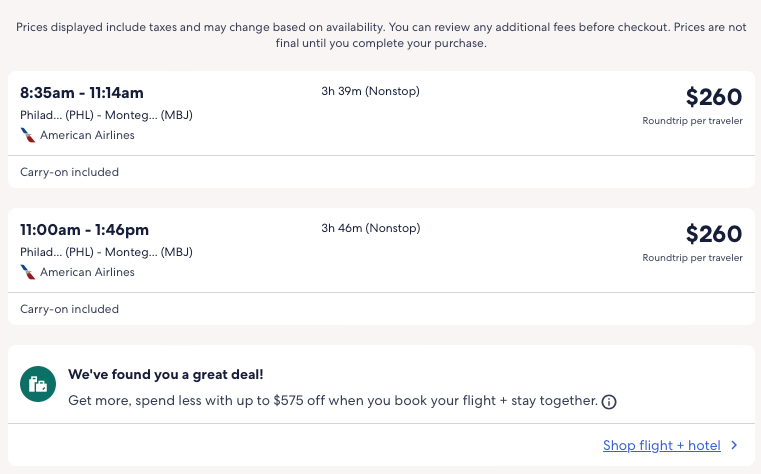Click $260 price on the 11:00am flight
The height and width of the screenshot is (474, 761).
[x=714, y=234]
